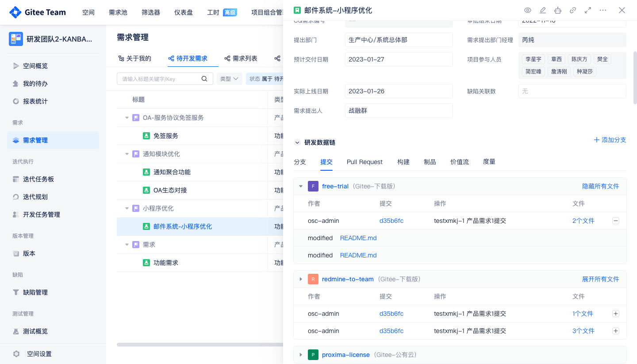This screenshot has width=637, height=364.
Task: Click the purple flag icon beside 通知模块优化
Action: 136,154
